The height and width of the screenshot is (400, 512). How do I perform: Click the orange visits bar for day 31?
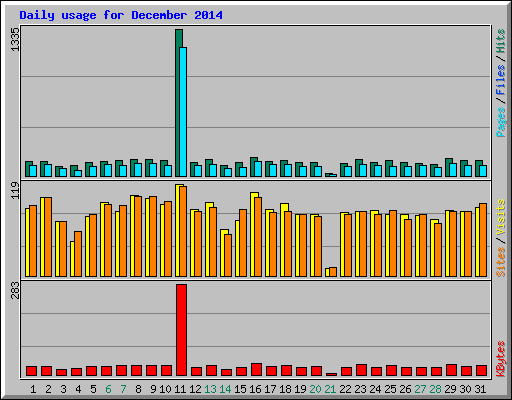[483, 240]
